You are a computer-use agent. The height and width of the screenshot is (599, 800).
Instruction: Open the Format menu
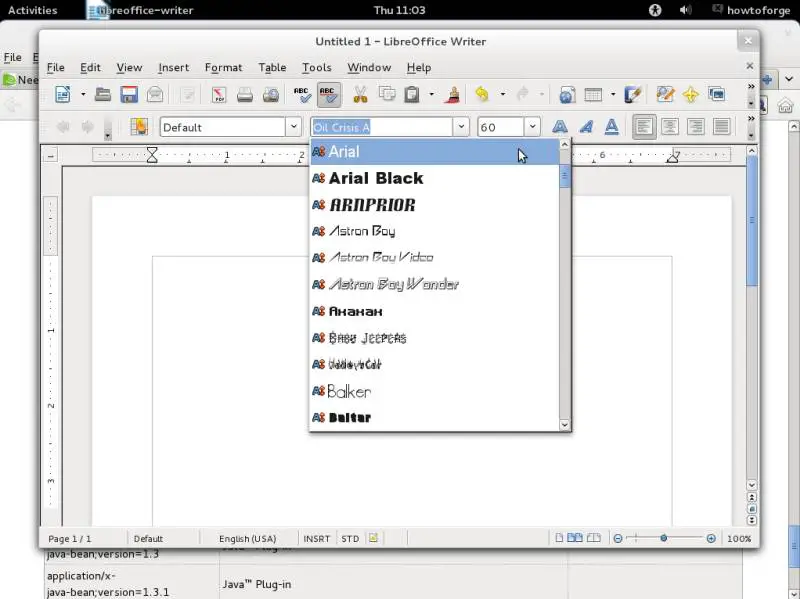coord(223,67)
